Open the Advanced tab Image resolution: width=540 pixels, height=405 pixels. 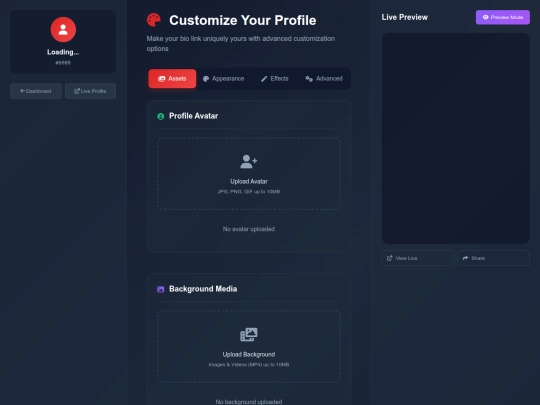tap(324, 79)
